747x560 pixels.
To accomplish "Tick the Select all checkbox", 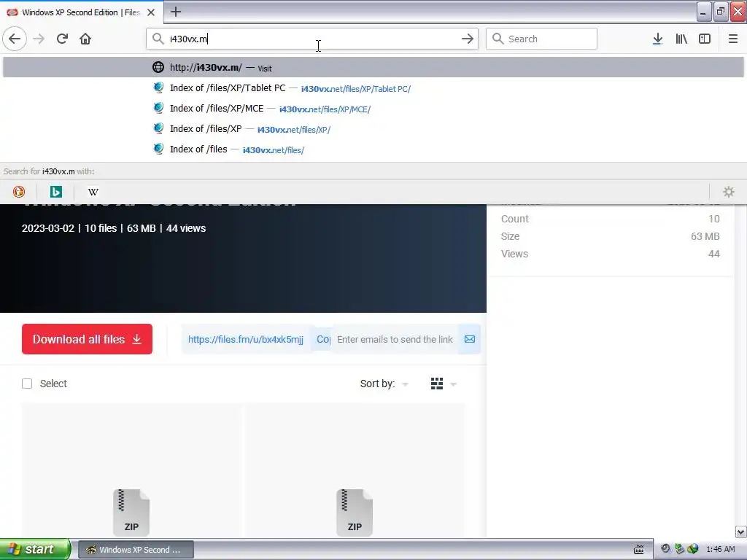I will click(27, 384).
